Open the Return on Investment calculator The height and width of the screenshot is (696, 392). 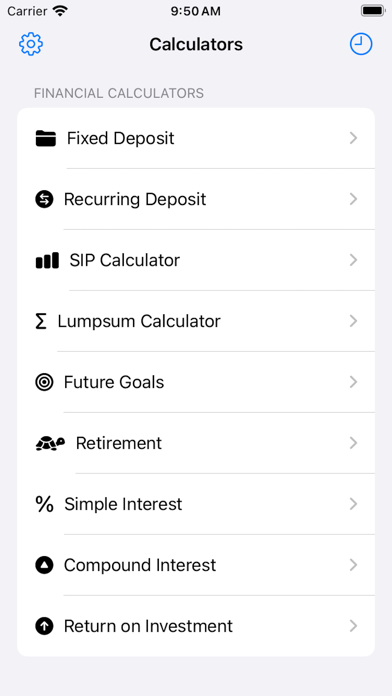[x=196, y=626]
